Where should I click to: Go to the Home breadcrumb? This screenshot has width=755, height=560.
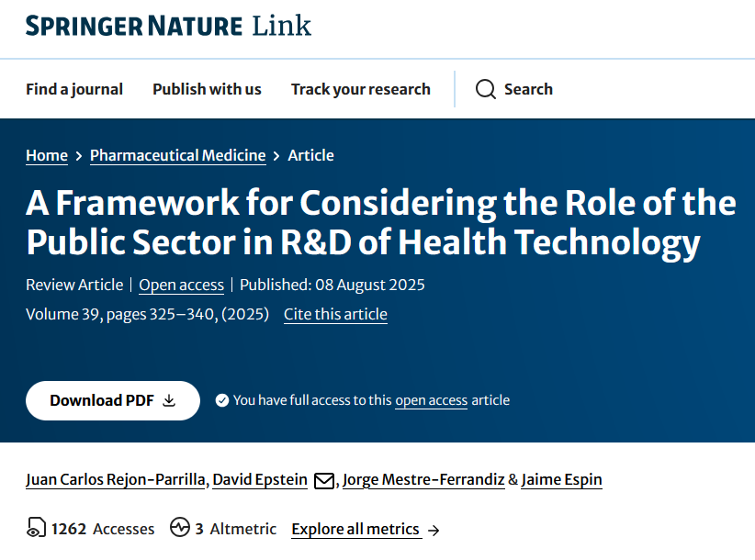click(x=47, y=155)
